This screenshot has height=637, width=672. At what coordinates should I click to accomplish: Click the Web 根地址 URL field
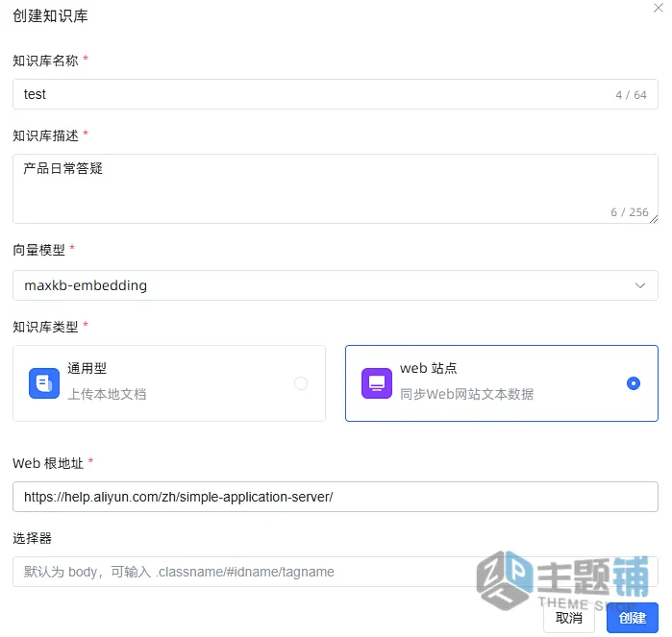336,497
